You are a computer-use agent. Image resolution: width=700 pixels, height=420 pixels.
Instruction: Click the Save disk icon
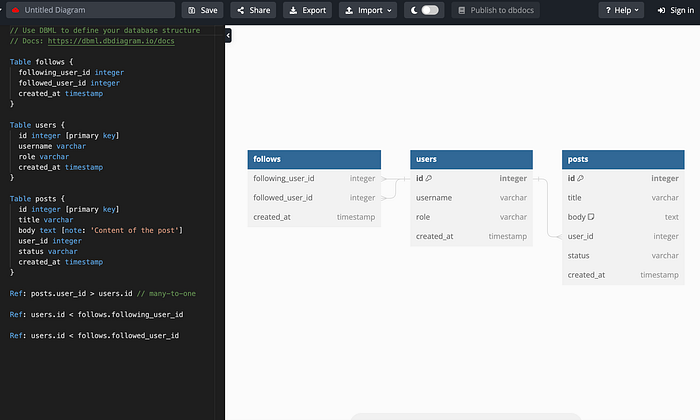click(192, 10)
